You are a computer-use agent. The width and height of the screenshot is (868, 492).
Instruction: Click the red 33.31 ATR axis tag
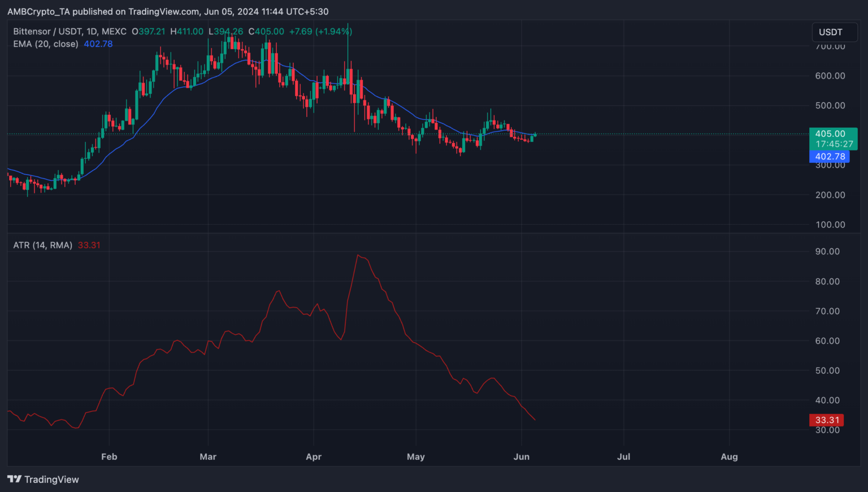pos(827,420)
